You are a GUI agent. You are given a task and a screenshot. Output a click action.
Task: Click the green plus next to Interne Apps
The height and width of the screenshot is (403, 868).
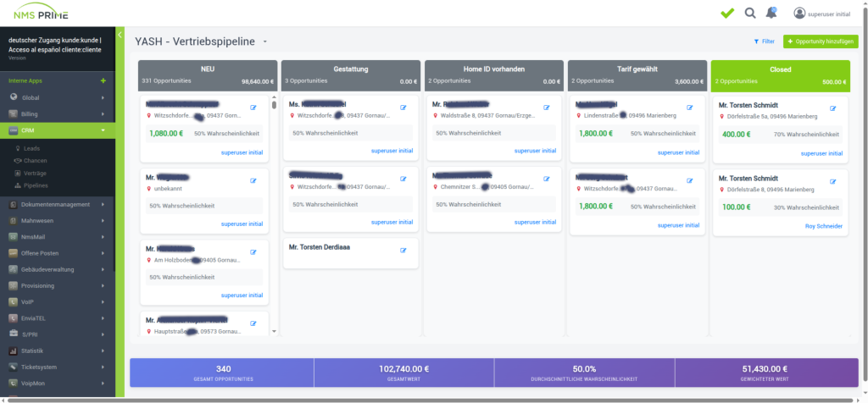[103, 80]
